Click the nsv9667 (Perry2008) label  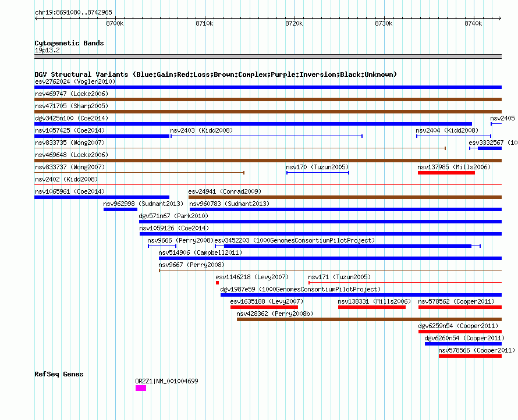coord(191,265)
